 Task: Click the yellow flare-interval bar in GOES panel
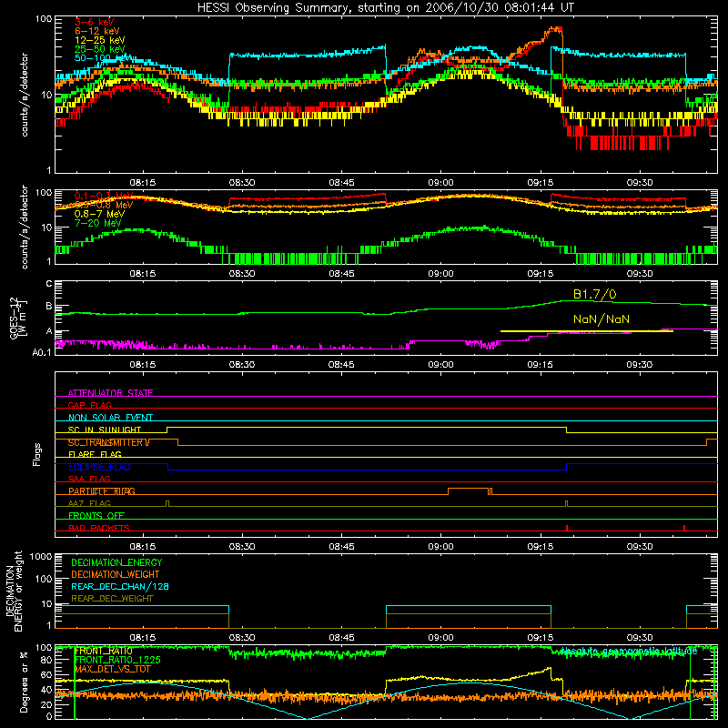(x=587, y=331)
